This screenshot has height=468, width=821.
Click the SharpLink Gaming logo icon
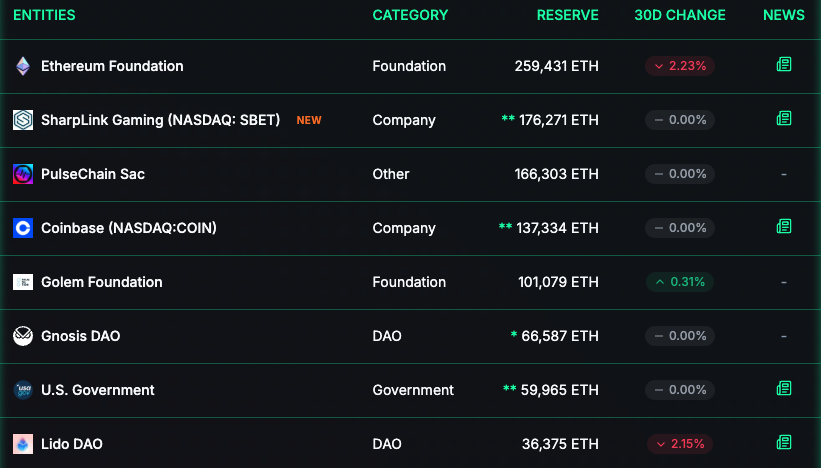(22, 120)
